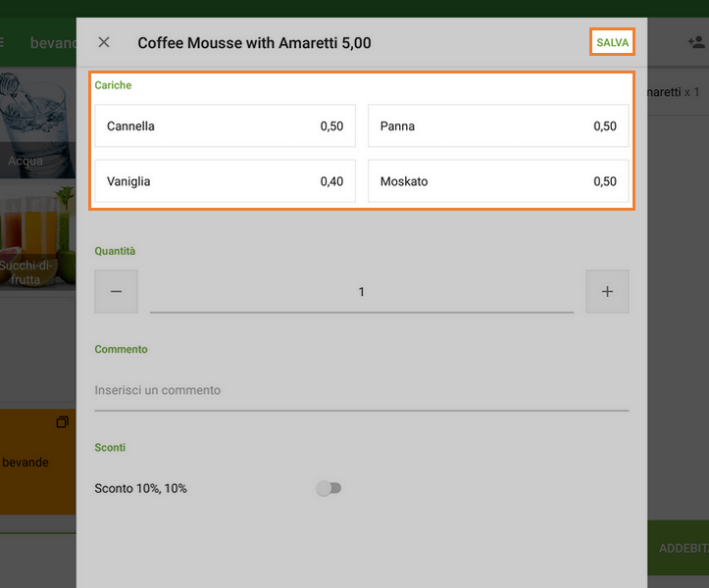
Task: Select the Panna add-on option
Action: point(498,126)
